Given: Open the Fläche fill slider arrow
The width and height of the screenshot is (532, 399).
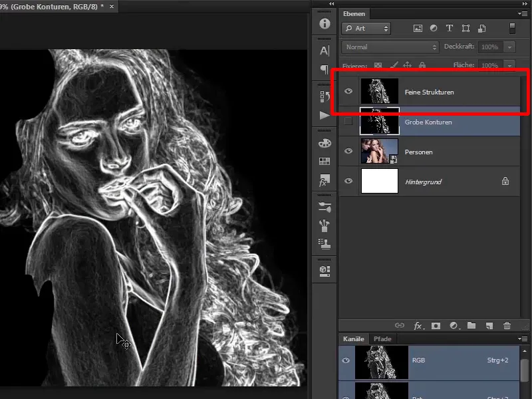Looking at the screenshot, I should pyautogui.click(x=509, y=65).
